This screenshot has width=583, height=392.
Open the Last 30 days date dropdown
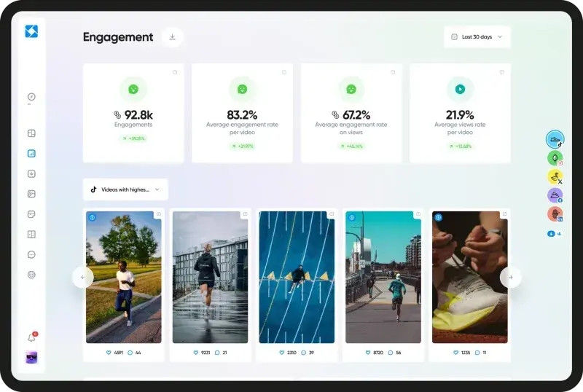pyautogui.click(x=477, y=37)
